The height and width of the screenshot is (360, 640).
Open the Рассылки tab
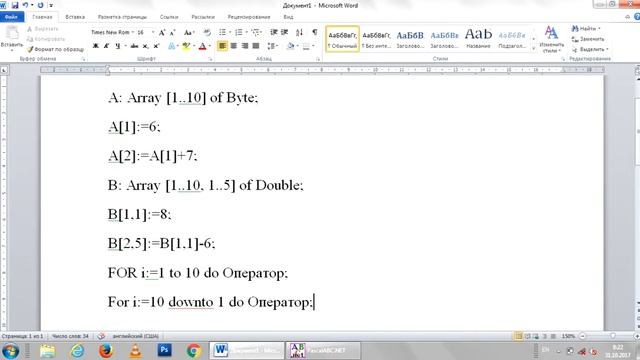coord(203,17)
